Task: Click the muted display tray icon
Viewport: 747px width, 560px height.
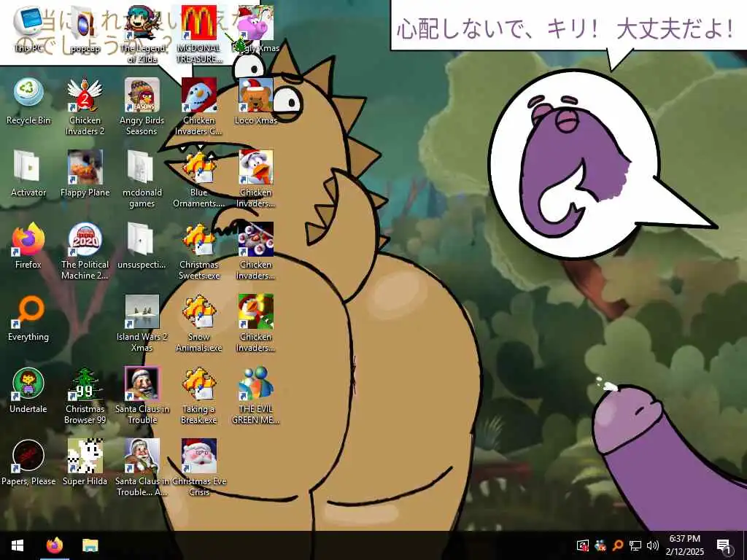Action: tap(583, 545)
